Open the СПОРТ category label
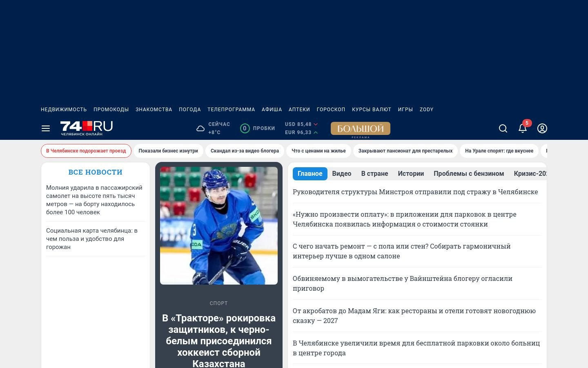The width and height of the screenshot is (588, 368). (219, 303)
